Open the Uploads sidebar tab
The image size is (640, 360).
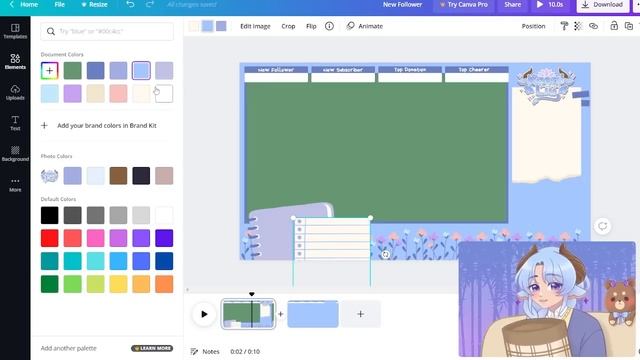(15, 92)
